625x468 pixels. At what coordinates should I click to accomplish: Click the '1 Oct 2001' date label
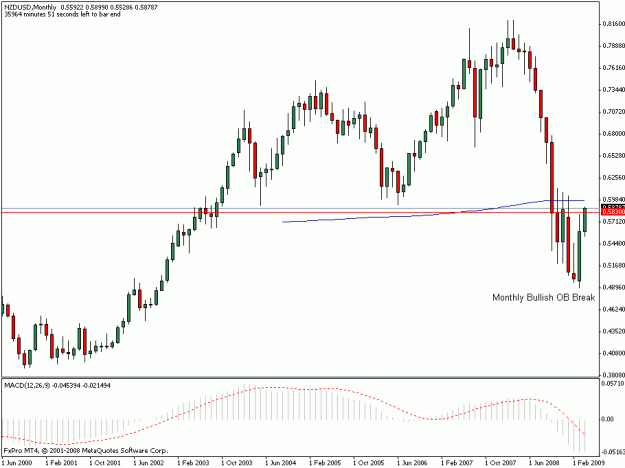pos(105,463)
